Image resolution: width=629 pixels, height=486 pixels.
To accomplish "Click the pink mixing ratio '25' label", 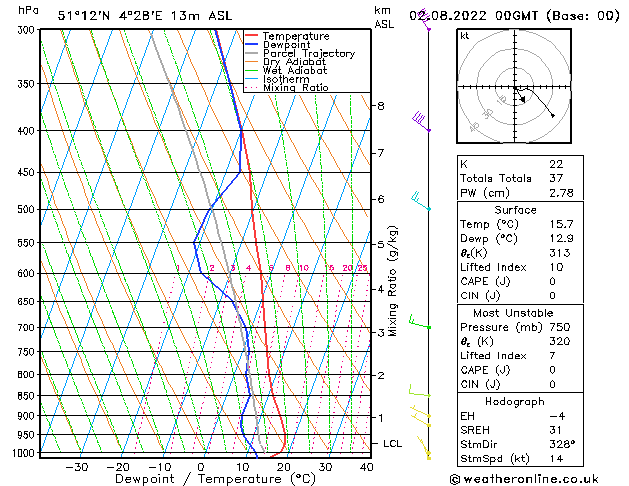I will pyautogui.click(x=362, y=268).
